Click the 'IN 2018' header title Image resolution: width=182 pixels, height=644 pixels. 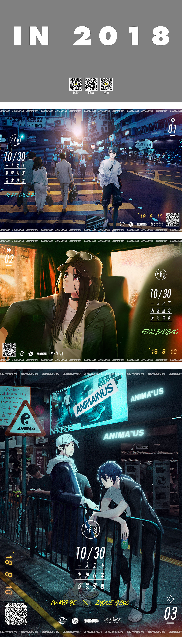pyautogui.click(x=92, y=36)
